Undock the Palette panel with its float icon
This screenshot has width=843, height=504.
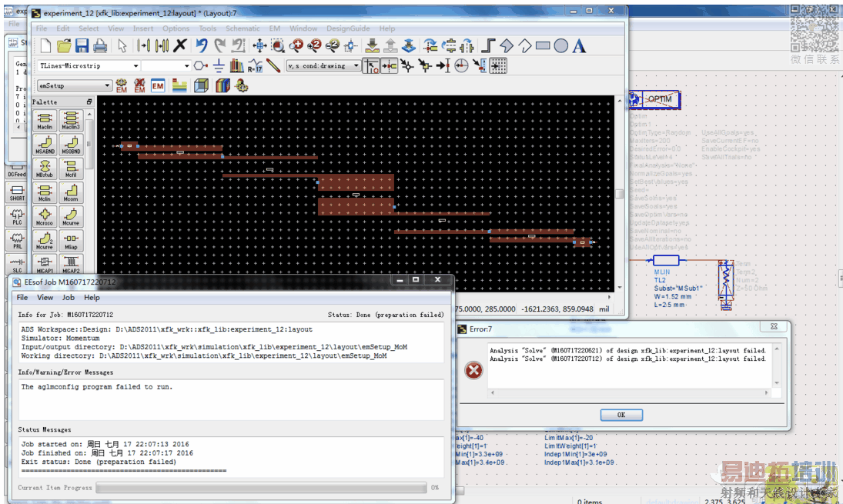(89, 102)
